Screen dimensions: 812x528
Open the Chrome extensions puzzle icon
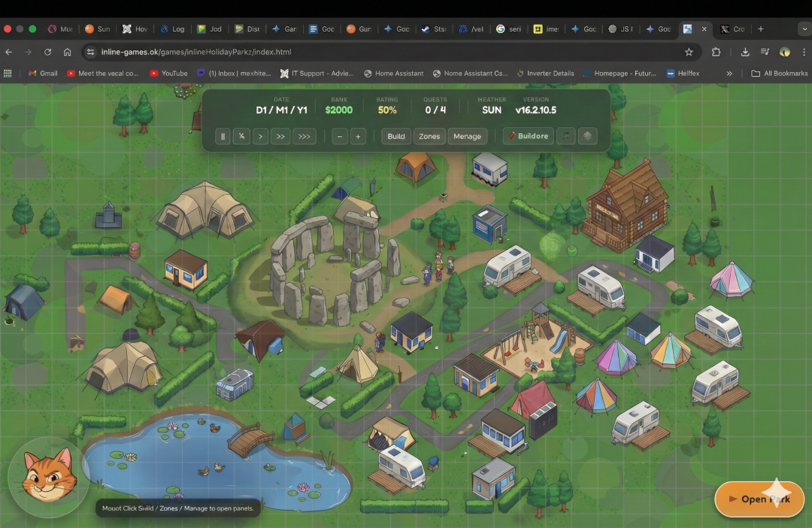[x=716, y=52]
